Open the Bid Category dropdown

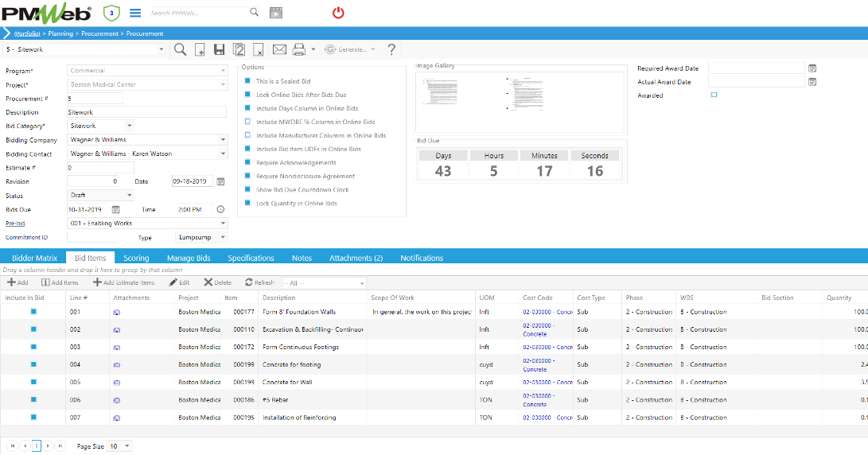click(x=129, y=126)
